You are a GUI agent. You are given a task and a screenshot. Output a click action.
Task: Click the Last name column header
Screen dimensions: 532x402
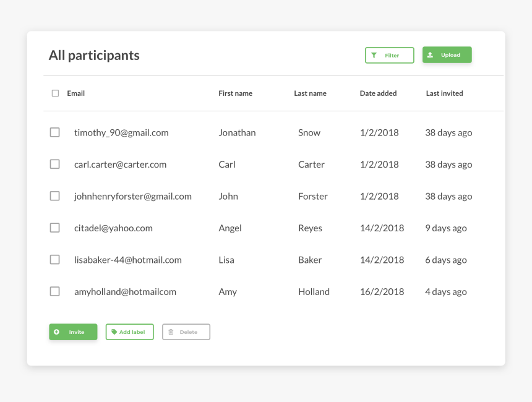[x=310, y=93]
